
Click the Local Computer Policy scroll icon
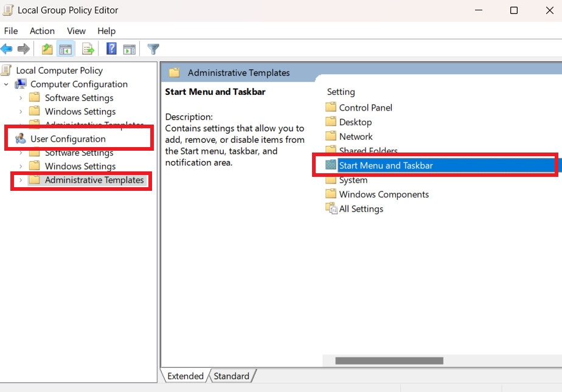coord(7,70)
